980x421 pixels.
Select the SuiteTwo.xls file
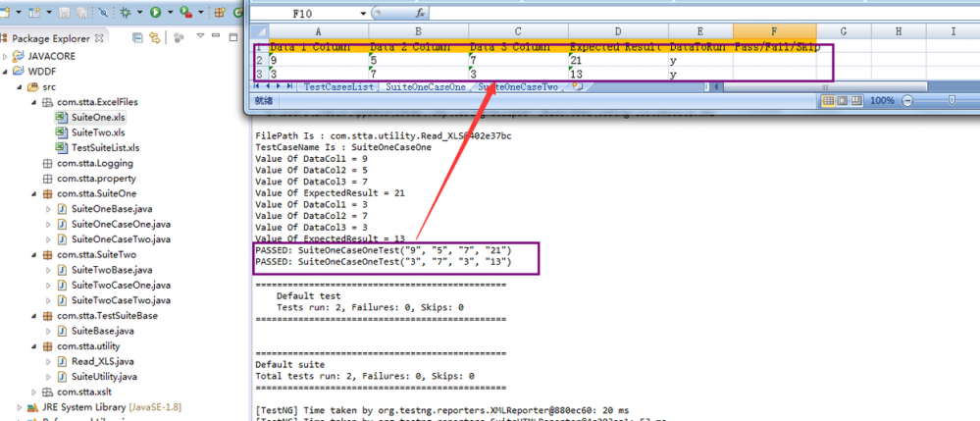pos(98,132)
